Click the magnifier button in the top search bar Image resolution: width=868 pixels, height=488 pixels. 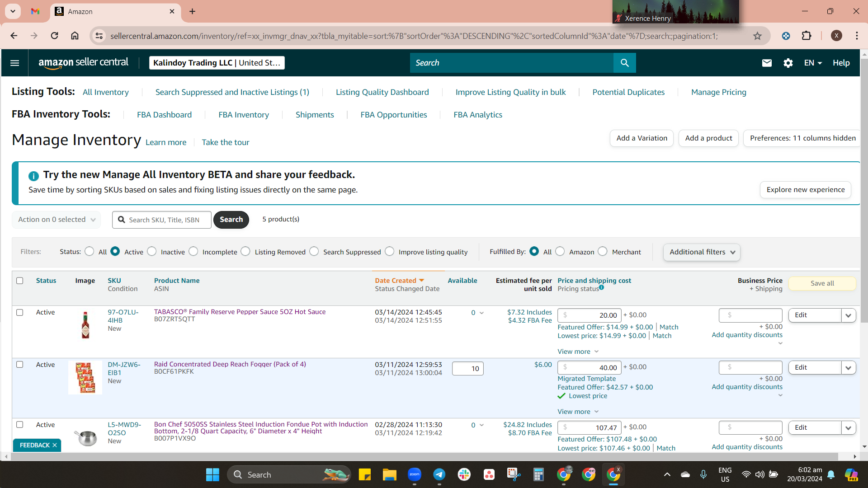point(624,63)
